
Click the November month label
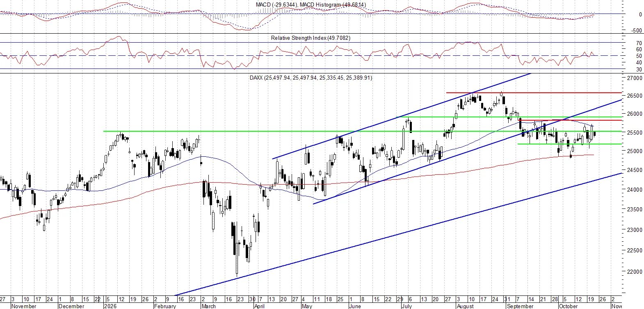pyautogui.click(x=23, y=306)
